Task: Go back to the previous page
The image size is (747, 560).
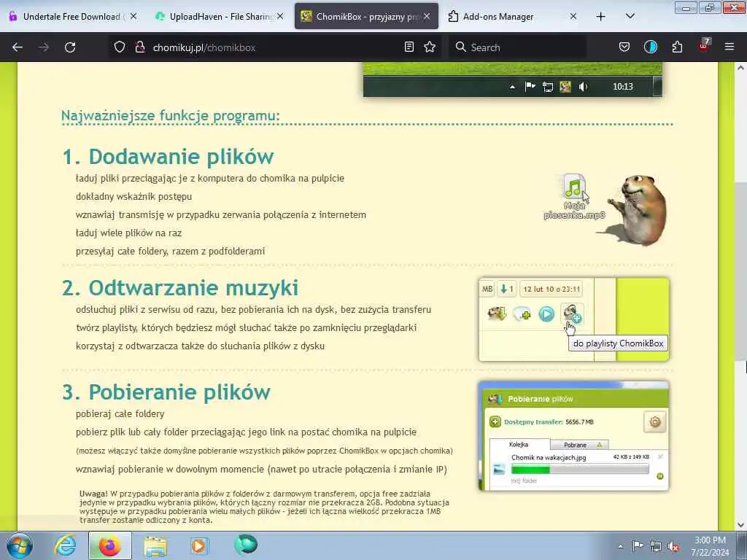Action: [x=18, y=47]
